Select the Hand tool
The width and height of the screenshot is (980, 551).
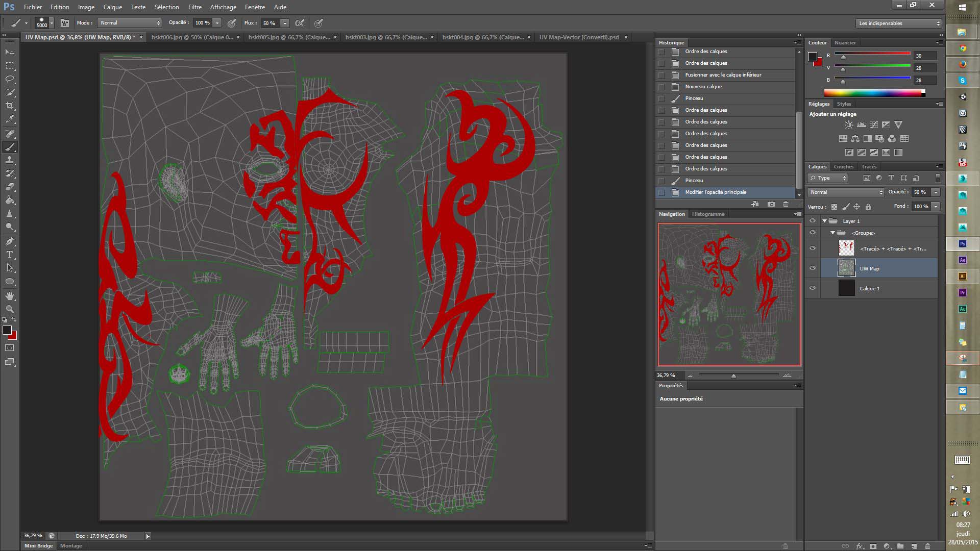(10, 295)
